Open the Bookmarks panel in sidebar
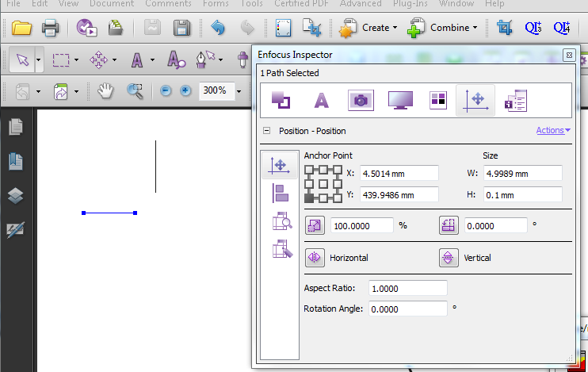Viewport: 588px width, 372px height. click(16, 162)
